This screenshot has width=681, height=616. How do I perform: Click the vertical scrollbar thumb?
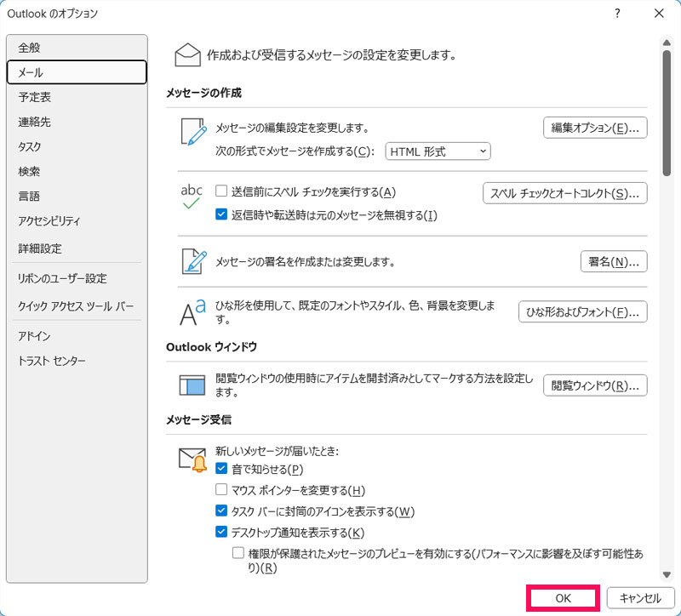tap(667, 113)
